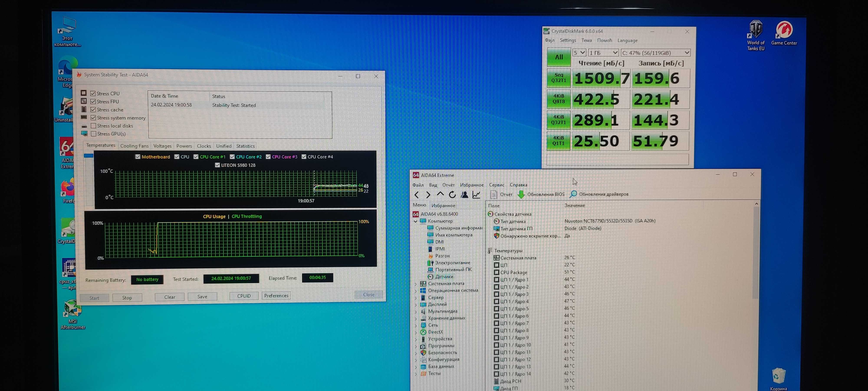Click the Save button in stability test

coord(202,297)
